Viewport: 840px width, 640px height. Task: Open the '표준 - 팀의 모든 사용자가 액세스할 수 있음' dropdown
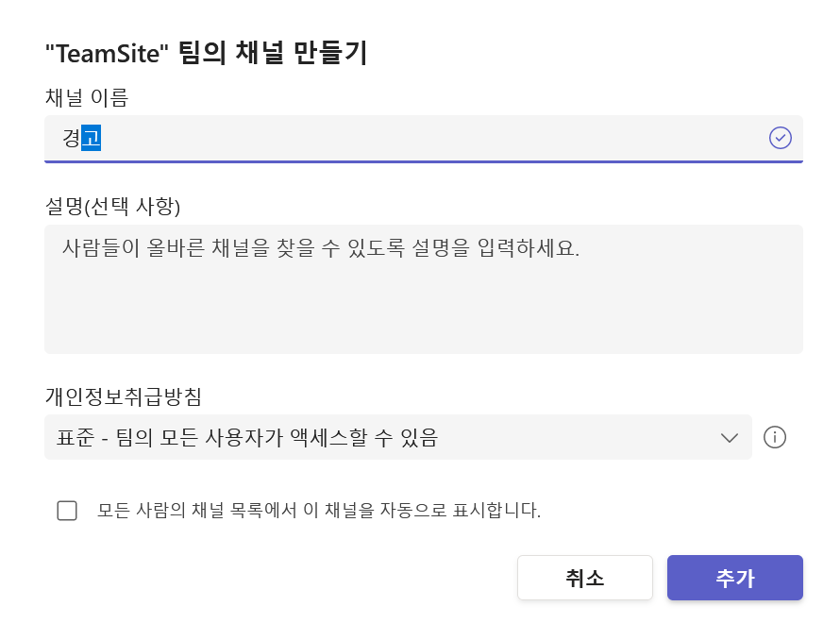click(x=398, y=437)
